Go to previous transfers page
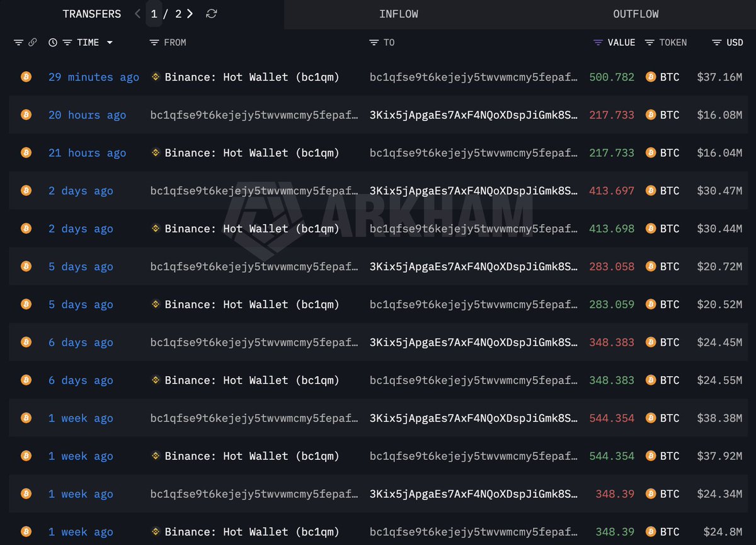 pos(138,14)
